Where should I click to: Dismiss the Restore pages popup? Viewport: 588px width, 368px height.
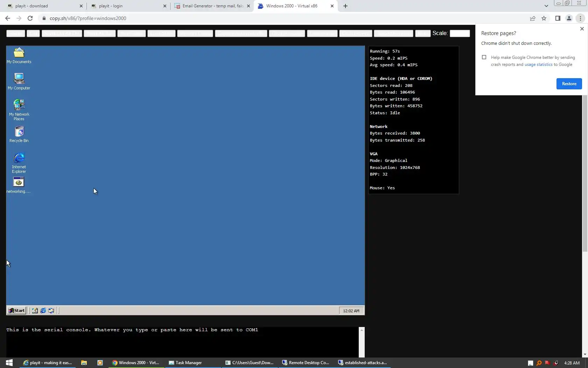(x=582, y=29)
